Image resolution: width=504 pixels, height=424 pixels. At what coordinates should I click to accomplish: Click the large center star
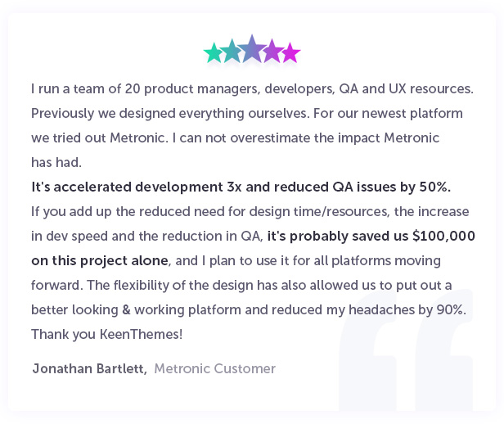252,48
